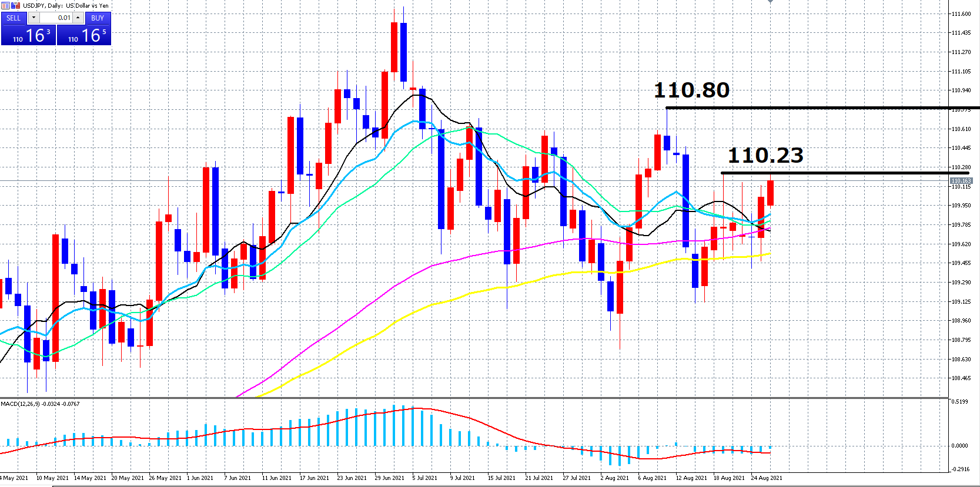Select the 110.23 text label

click(x=765, y=155)
